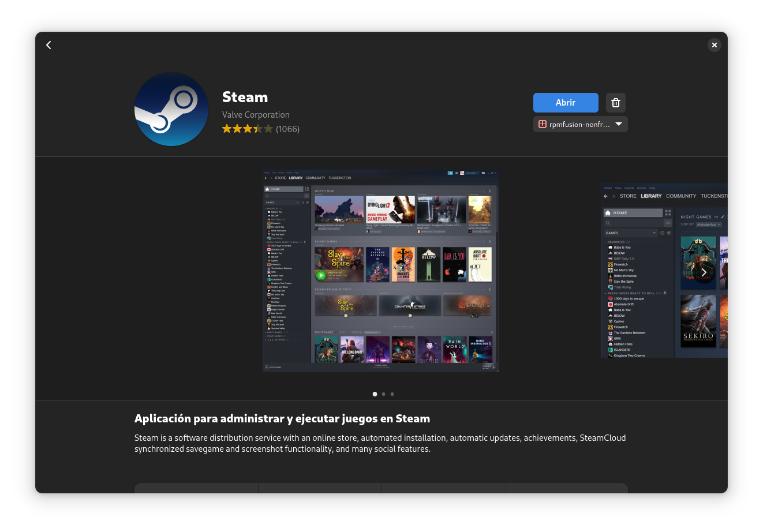Jump to the second screenshot carousel dot
Viewport: 763px width, 532px height.
click(383, 394)
